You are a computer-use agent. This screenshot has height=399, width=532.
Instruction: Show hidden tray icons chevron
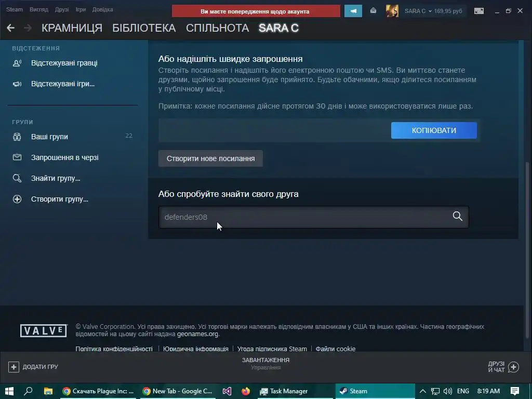click(423, 391)
